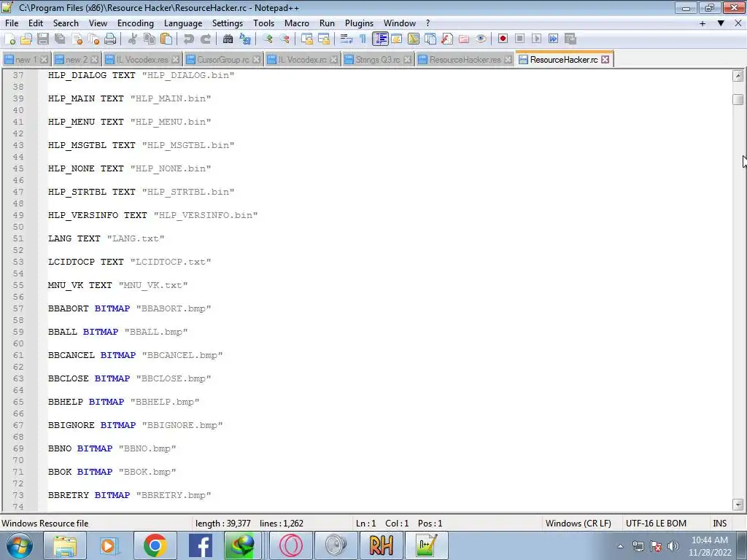
Task: Open the Document Map panel icon
Action: pyautogui.click(x=414, y=39)
